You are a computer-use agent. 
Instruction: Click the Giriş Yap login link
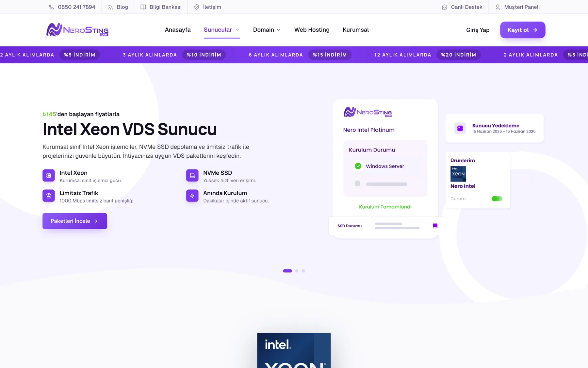click(478, 30)
